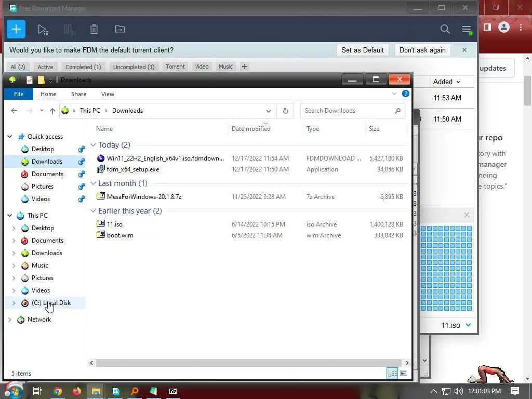Screen dimensions: 532x399
Task: Click the Search Downloads field
Action: [353, 111]
